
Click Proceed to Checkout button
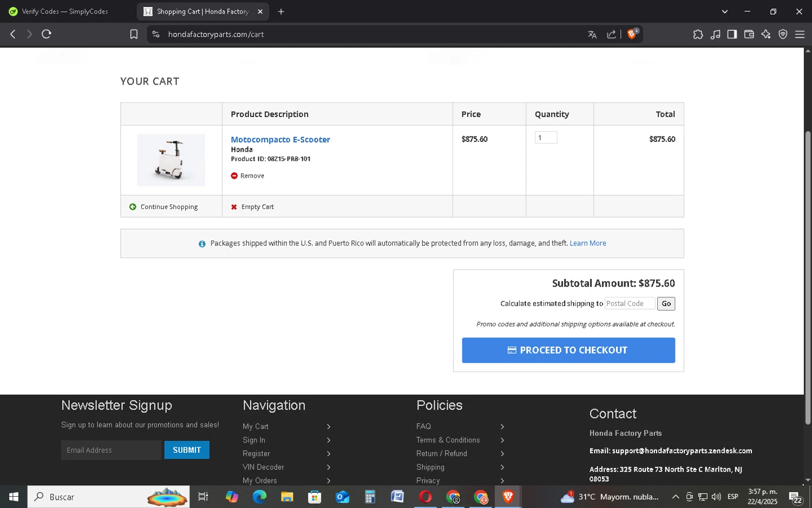(x=568, y=350)
